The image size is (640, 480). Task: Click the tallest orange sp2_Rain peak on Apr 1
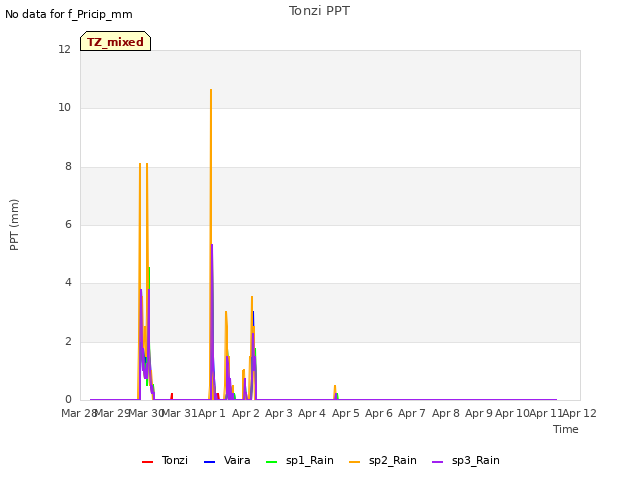(x=211, y=91)
